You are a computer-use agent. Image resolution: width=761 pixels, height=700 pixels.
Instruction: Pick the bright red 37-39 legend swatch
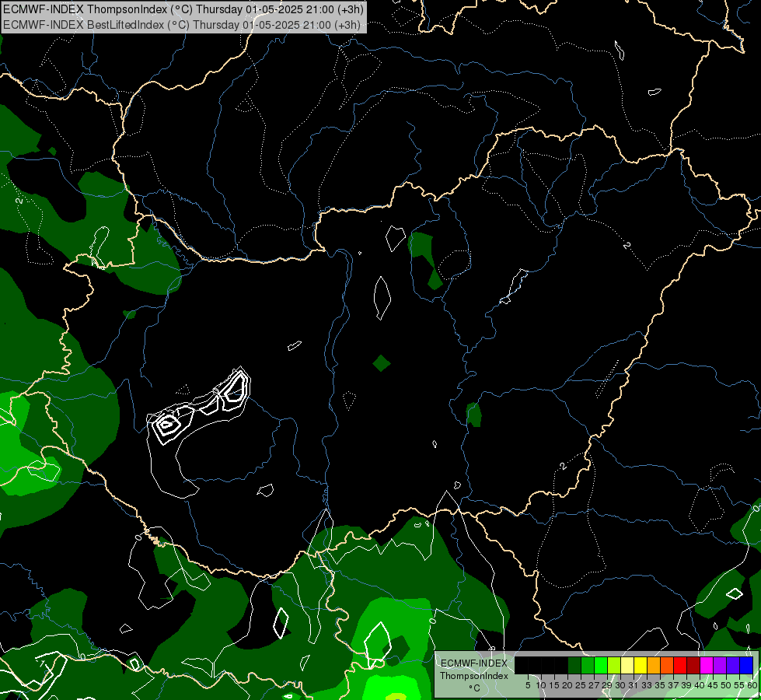coord(680,665)
